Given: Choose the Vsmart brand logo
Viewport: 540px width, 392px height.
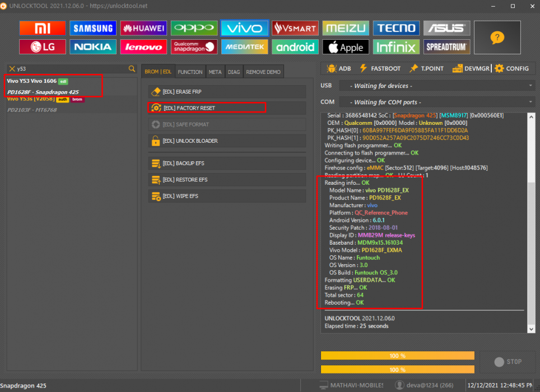Looking at the screenshot, I should (x=295, y=28).
